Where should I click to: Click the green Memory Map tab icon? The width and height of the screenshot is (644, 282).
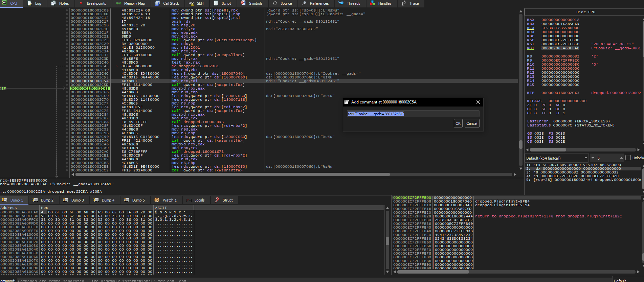tap(118, 3)
